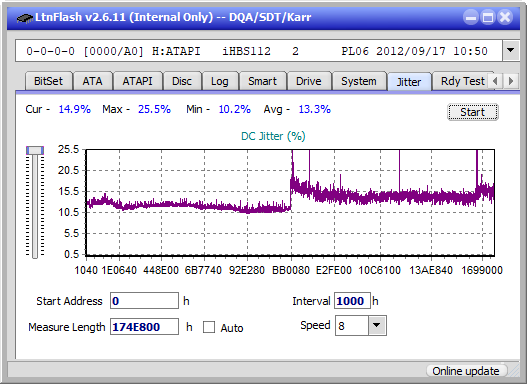Click the drive info text iHBS112
The height and width of the screenshot is (384, 527).
[246, 51]
